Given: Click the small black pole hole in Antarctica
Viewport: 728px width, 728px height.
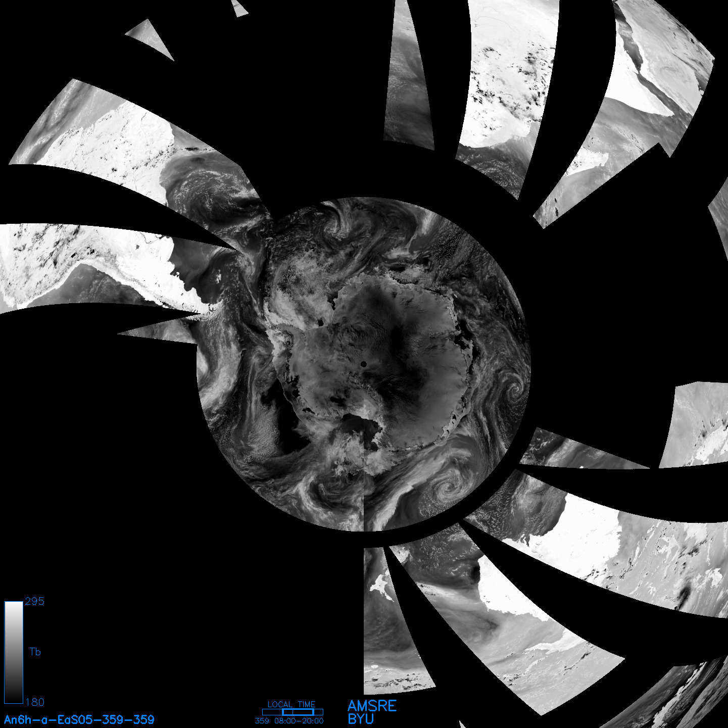Looking at the screenshot, I should pyautogui.click(x=363, y=364).
